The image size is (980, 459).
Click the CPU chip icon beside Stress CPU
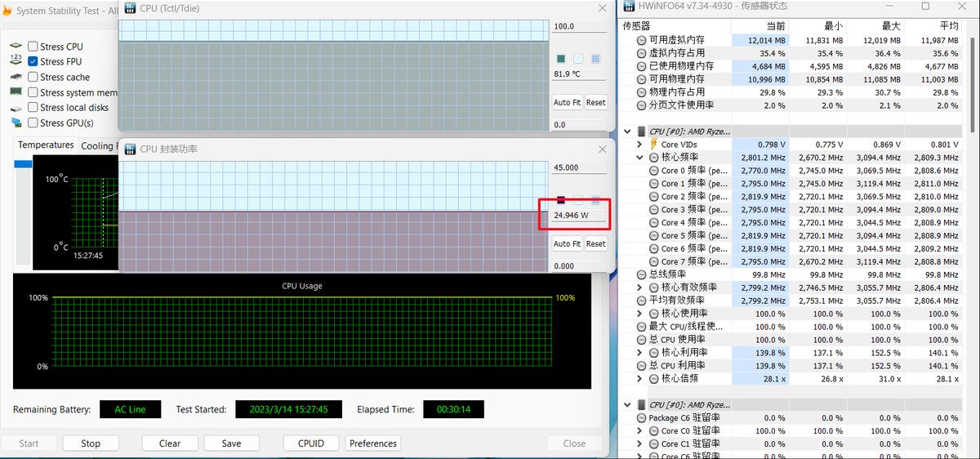16,47
